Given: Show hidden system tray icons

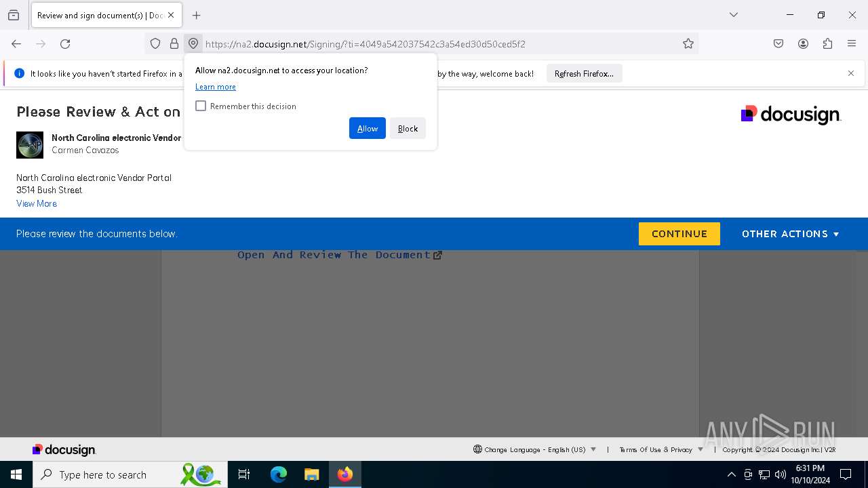Looking at the screenshot, I should coord(731,474).
